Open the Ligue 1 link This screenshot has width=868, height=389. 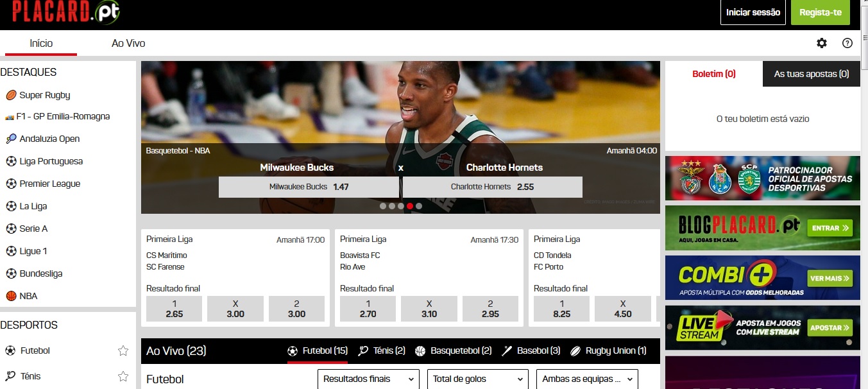pos(33,251)
